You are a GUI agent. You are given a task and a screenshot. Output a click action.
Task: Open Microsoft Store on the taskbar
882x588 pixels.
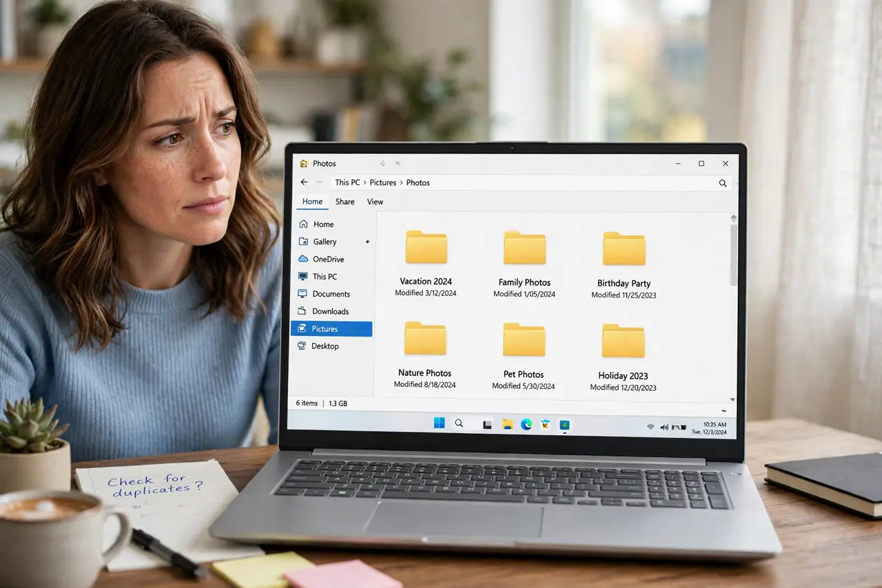coord(546,425)
